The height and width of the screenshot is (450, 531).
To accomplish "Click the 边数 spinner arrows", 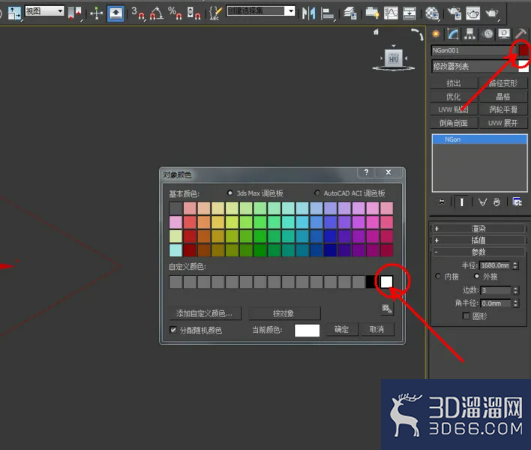I will pos(515,291).
